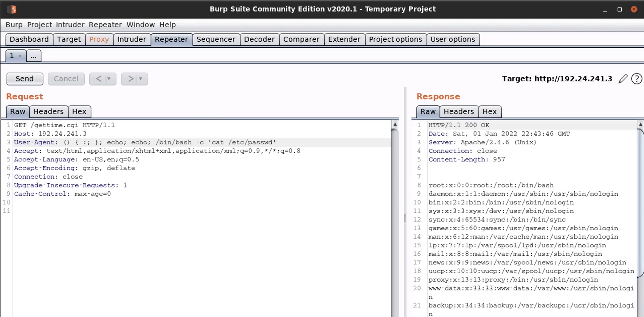The width and height of the screenshot is (644, 317).
Task: Click the Cancel button
Action: 66,79
